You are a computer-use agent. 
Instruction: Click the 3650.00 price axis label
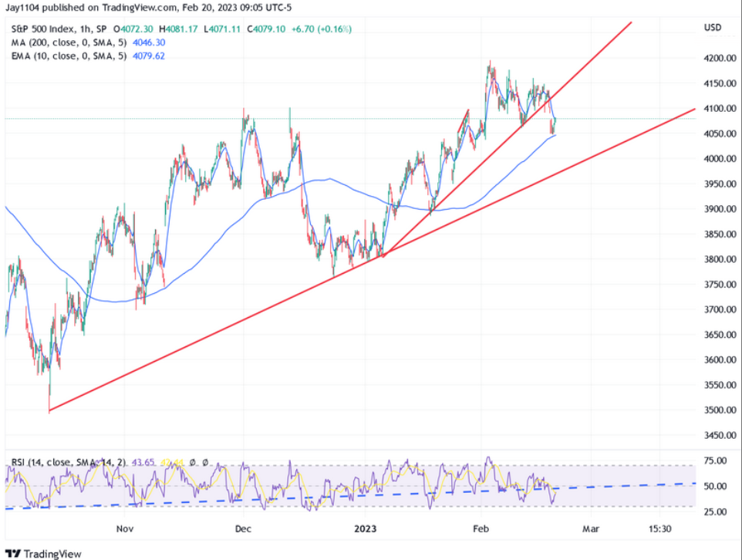(x=720, y=335)
